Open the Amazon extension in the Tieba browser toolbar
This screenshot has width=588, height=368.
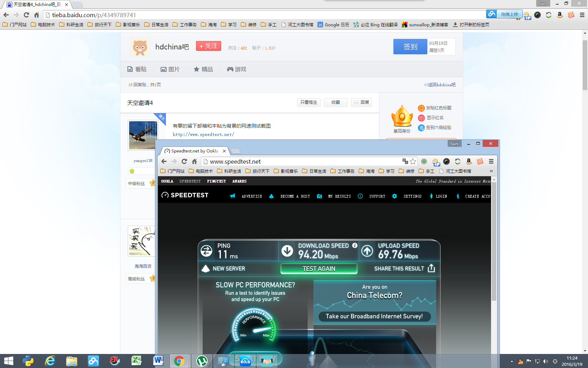560,15
